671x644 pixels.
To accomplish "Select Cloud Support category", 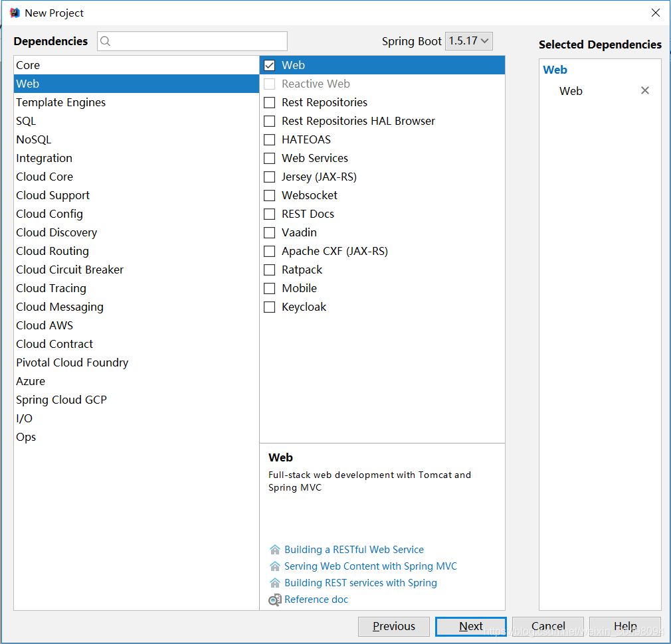I will [136, 195].
